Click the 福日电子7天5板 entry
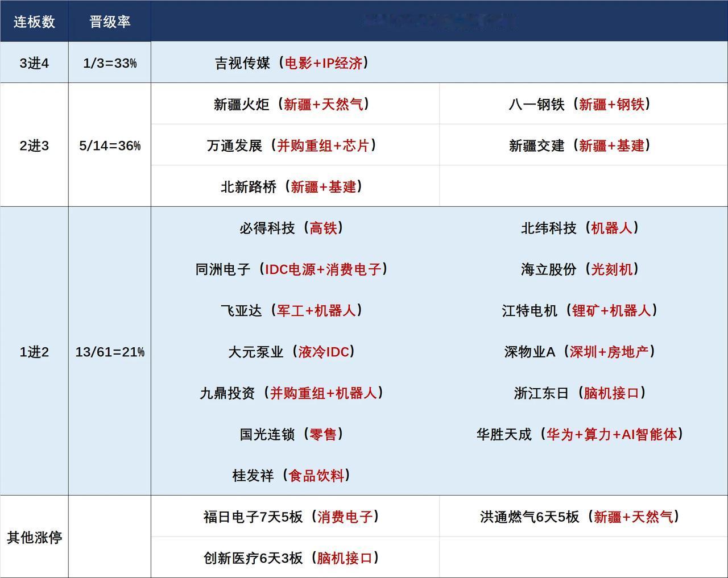Viewport: 728px width, 578px height. [292, 517]
